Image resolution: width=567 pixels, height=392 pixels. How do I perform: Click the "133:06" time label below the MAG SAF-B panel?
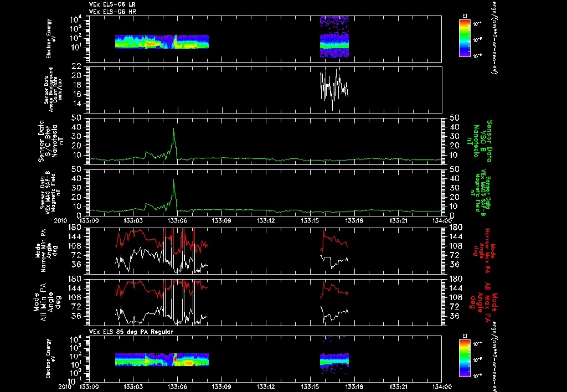pos(177,220)
